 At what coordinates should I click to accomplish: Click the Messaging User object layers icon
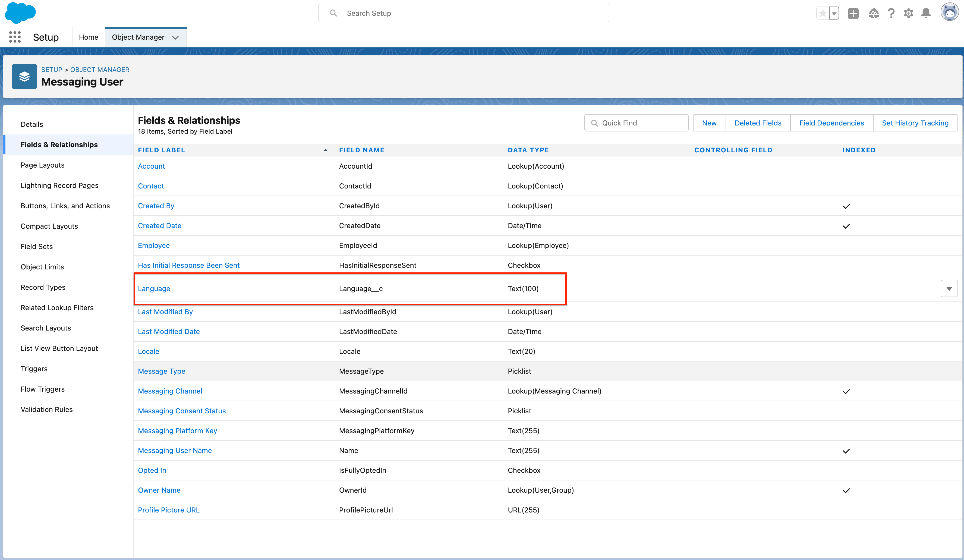click(x=24, y=77)
